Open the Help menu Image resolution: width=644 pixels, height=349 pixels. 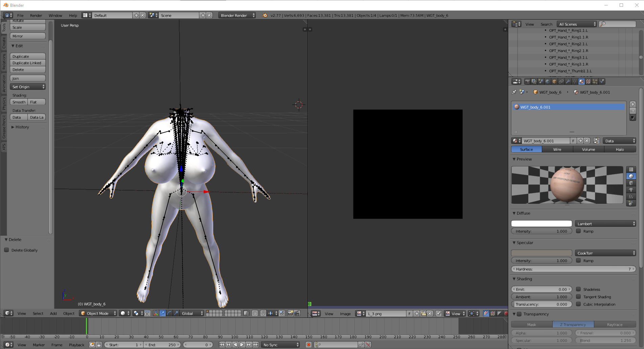point(73,16)
